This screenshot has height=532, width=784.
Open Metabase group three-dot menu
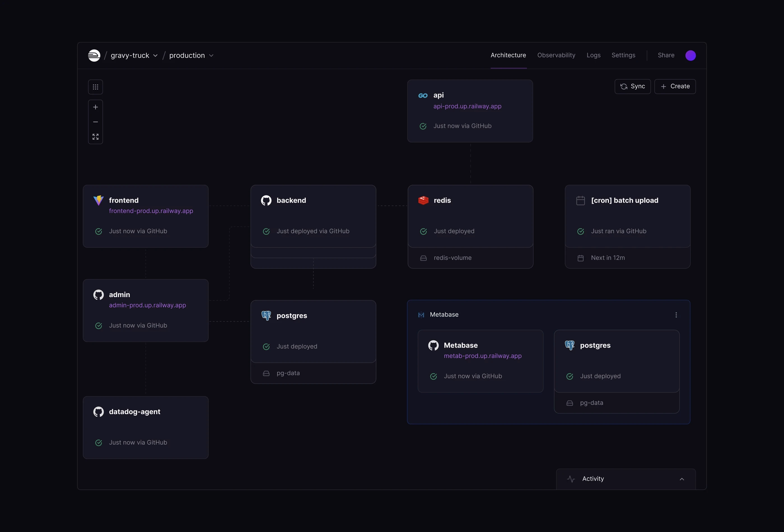(x=676, y=315)
